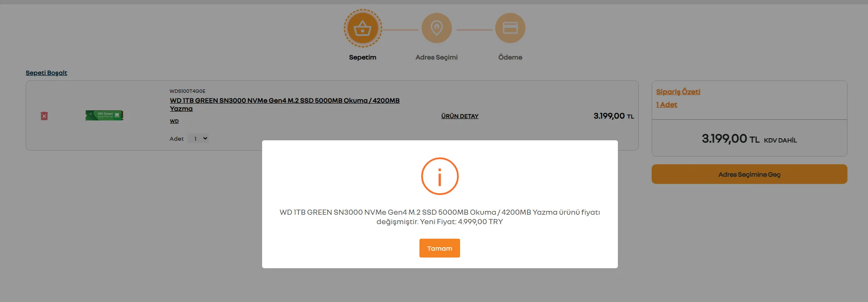The height and width of the screenshot is (302, 868).
Task: Click the Sepetim basket step icon
Action: point(363,28)
